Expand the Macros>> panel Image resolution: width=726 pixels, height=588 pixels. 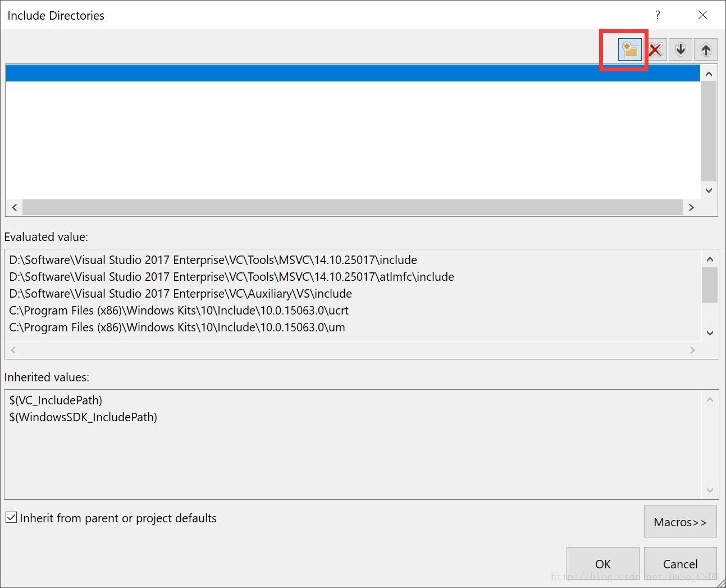point(680,521)
